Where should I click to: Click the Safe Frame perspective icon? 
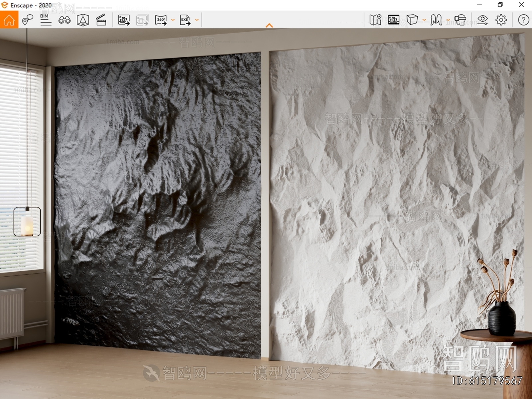click(x=83, y=20)
